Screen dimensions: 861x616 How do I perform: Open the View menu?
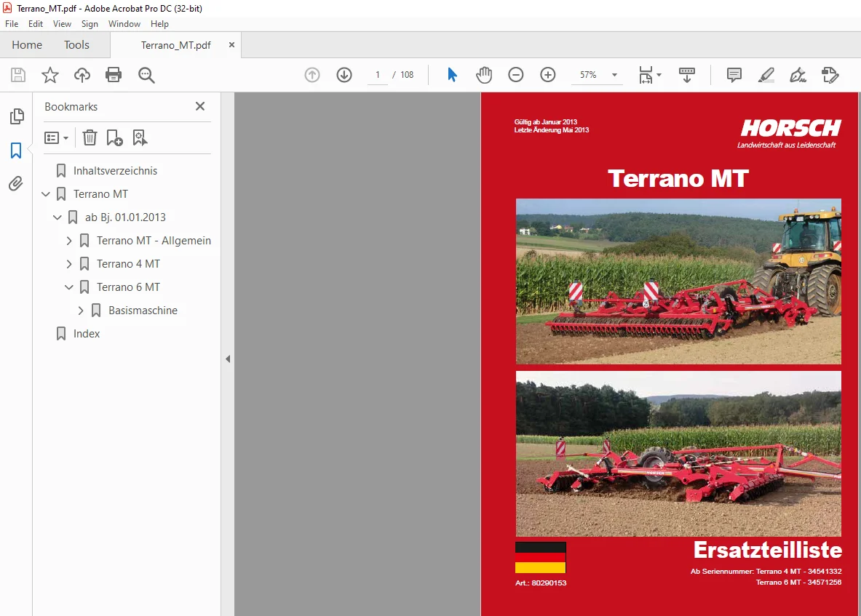[x=62, y=24]
